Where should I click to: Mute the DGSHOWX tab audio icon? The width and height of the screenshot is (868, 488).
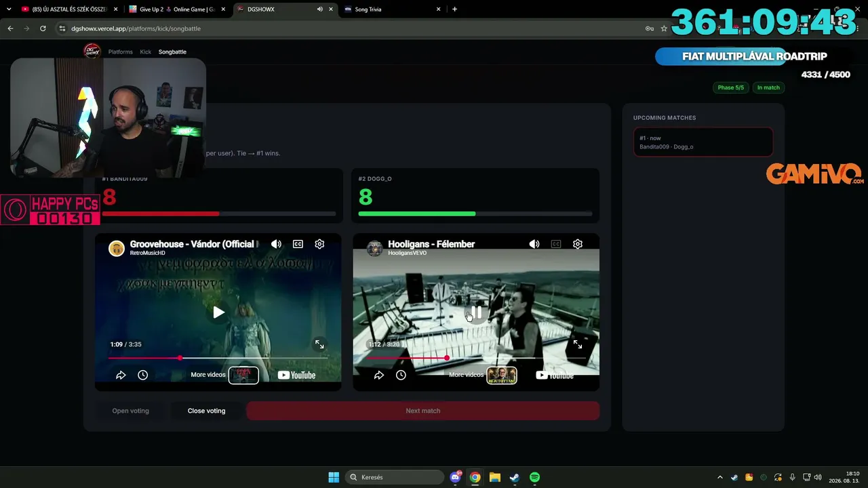[x=320, y=9]
